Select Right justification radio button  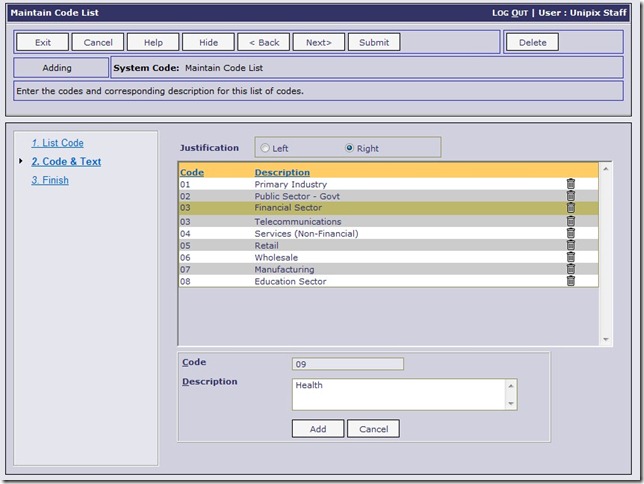click(349, 148)
